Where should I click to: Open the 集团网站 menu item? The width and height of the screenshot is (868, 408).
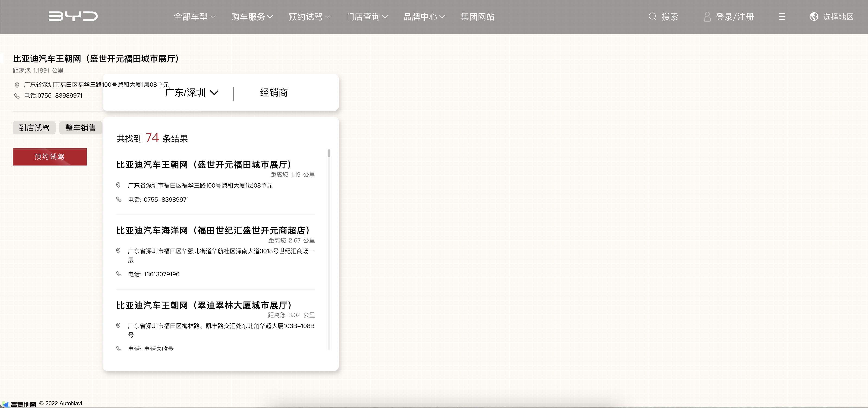[478, 16]
